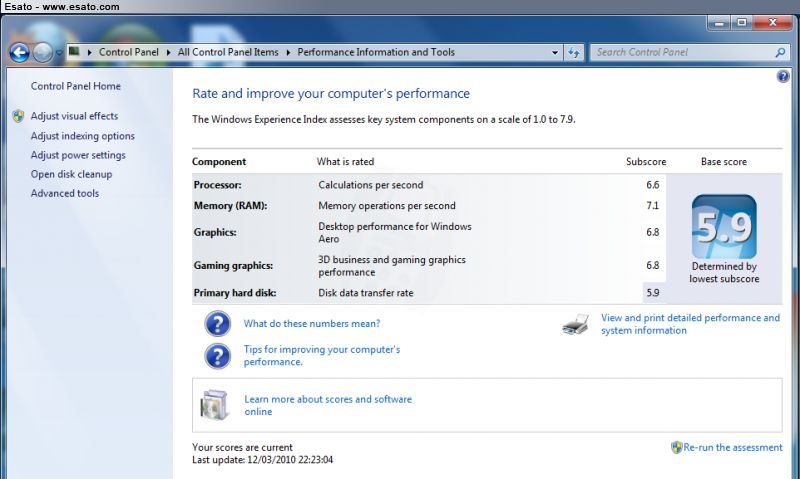Click the Forward navigation arrow button
Viewport: 800px width, 479px height.
coord(43,52)
